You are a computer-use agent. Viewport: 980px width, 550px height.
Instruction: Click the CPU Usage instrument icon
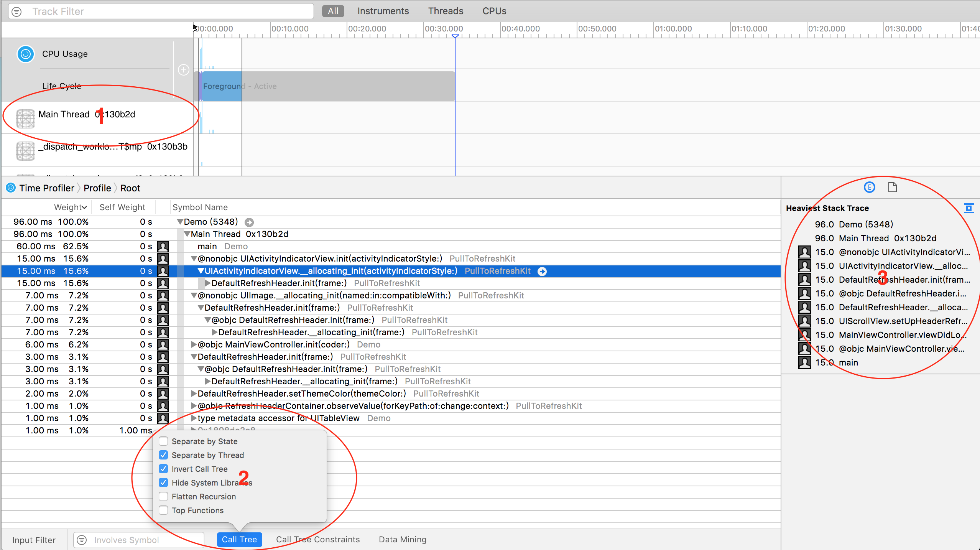pos(26,54)
